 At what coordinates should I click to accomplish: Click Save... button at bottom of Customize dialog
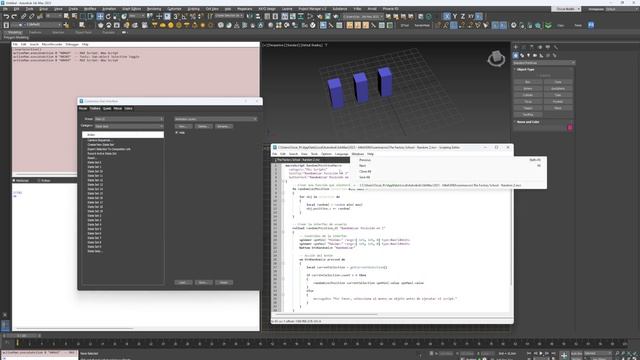(203, 282)
